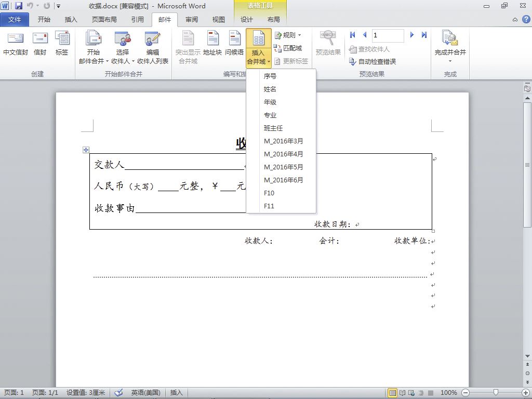This screenshot has width=532, height=399.
Task: Click Select Browse Object circle button
Action: (x=527, y=373)
